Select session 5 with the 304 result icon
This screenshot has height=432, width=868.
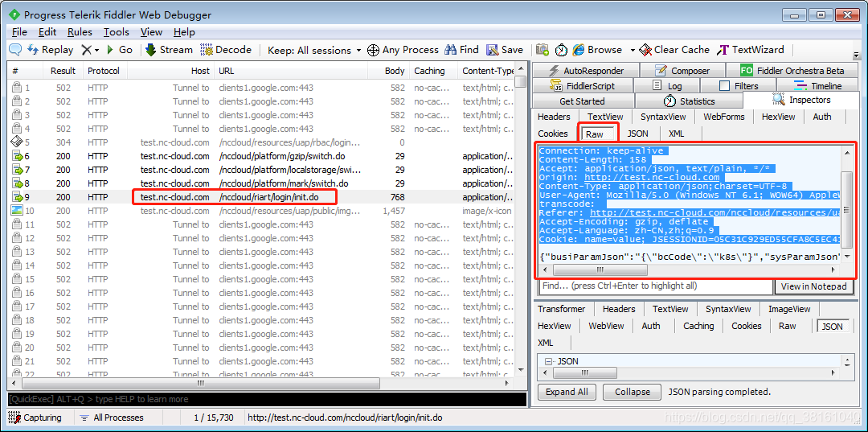point(17,142)
